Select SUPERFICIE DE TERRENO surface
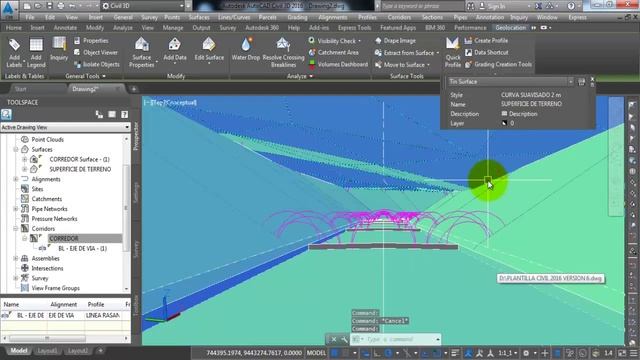 click(x=80, y=169)
